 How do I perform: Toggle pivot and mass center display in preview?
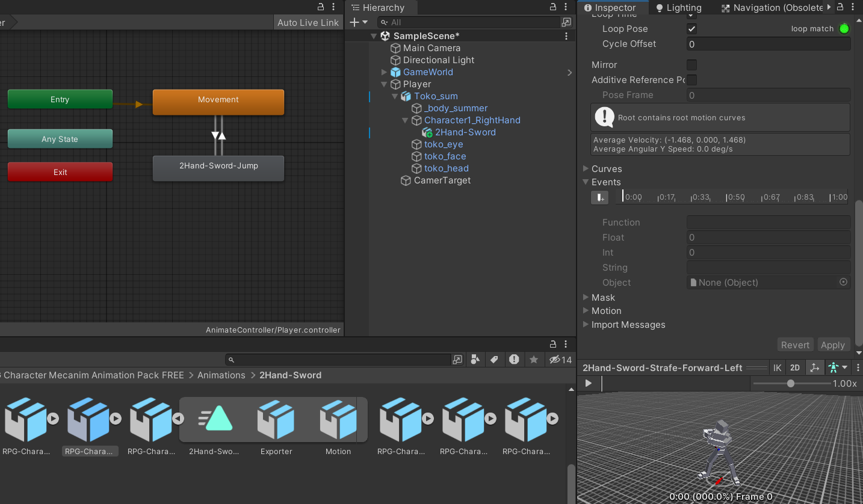click(814, 367)
